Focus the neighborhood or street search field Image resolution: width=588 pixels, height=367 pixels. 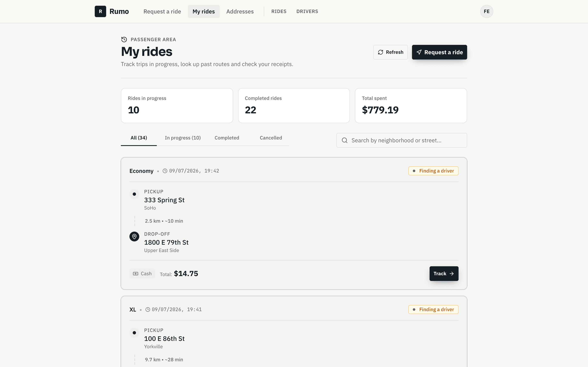pyautogui.click(x=402, y=140)
